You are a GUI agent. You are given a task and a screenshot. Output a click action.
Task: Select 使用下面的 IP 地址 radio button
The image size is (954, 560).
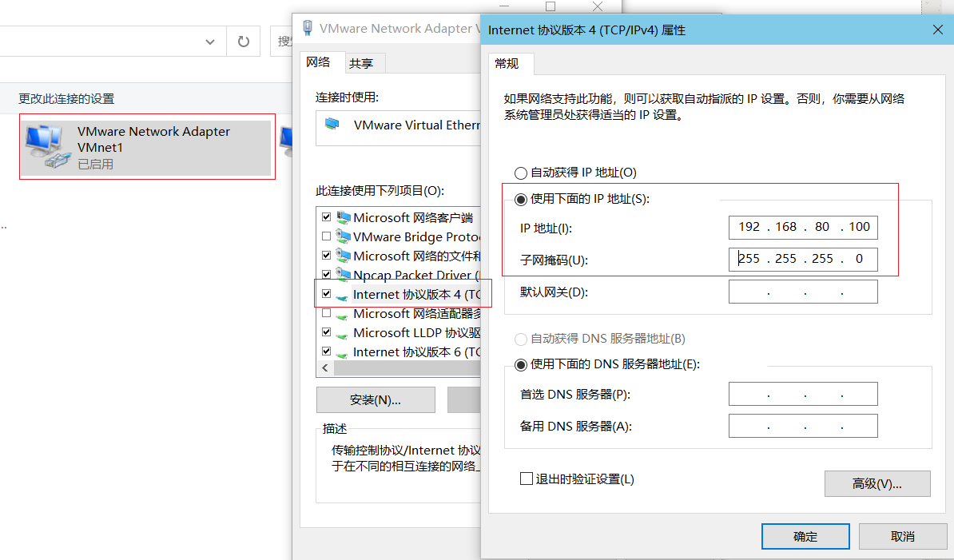(521, 200)
